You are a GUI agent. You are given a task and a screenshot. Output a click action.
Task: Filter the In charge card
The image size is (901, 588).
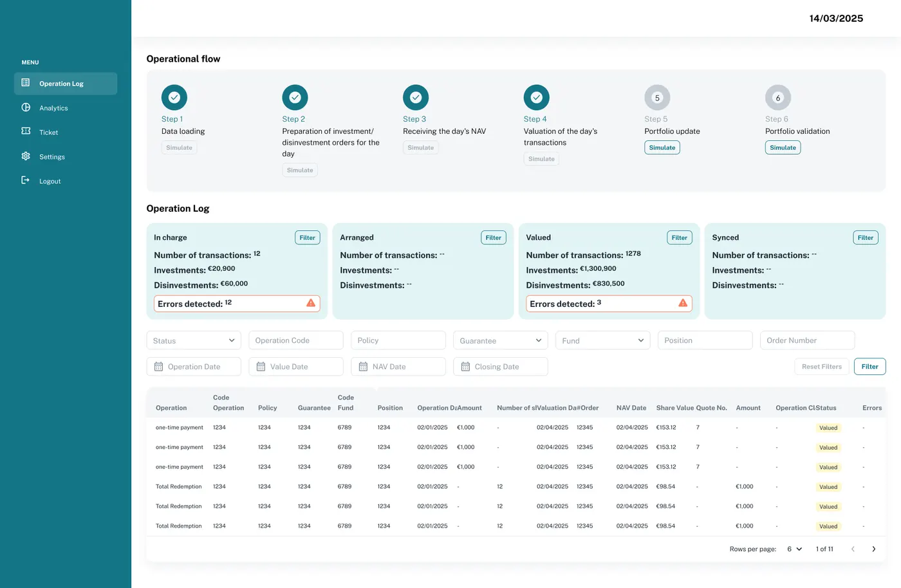[x=308, y=237]
